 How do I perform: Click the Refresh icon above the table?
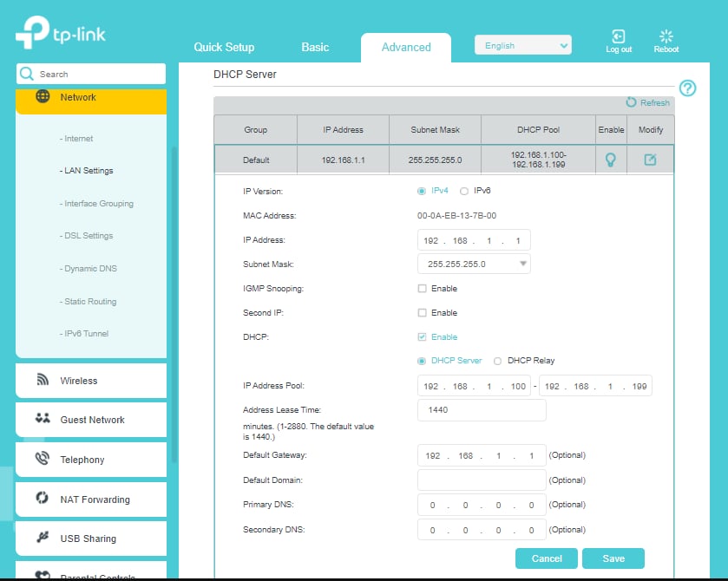pos(632,102)
